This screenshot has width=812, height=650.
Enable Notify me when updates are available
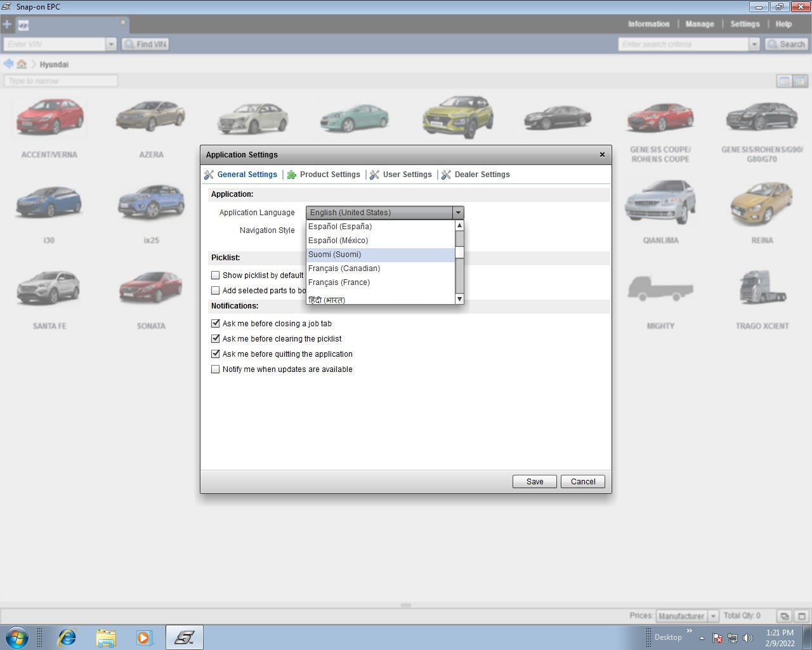point(215,369)
